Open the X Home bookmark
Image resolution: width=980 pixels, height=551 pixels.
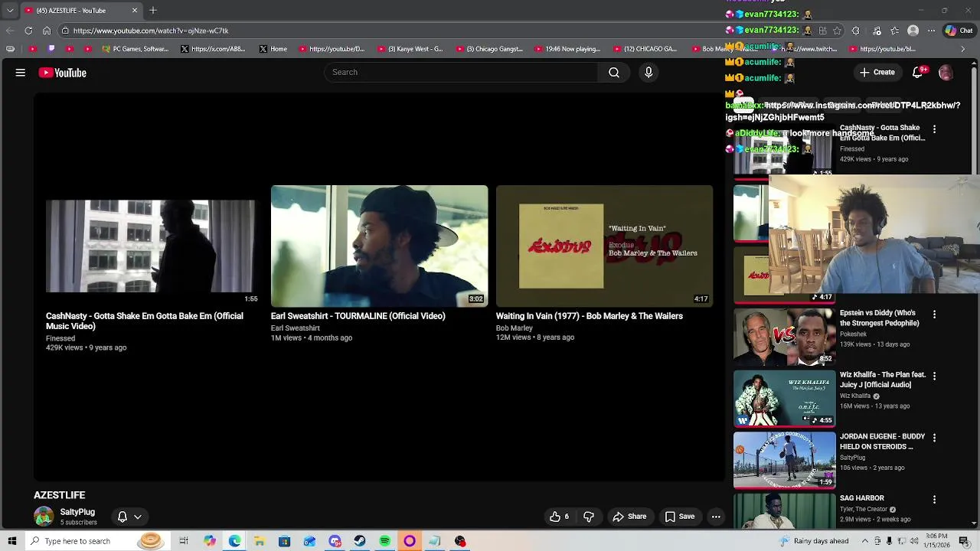(x=273, y=49)
